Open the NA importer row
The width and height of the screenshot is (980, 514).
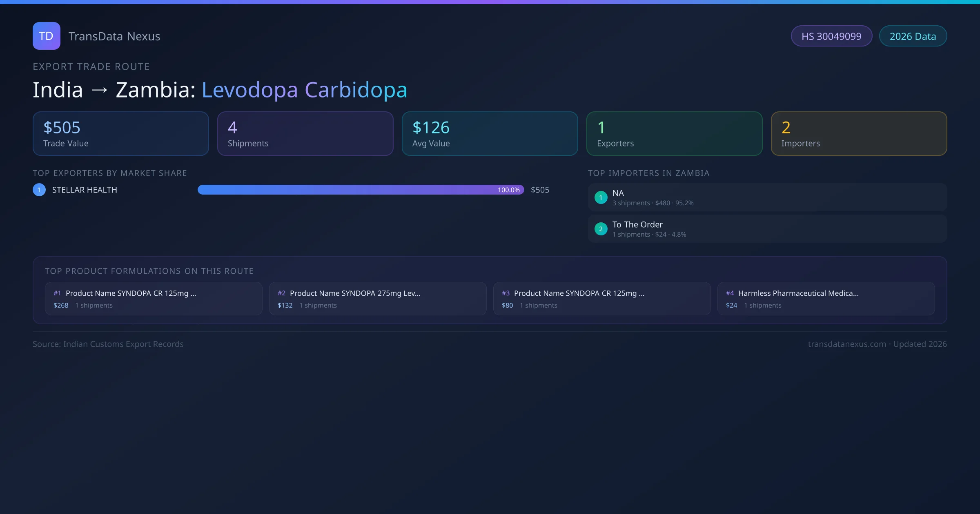(x=767, y=197)
